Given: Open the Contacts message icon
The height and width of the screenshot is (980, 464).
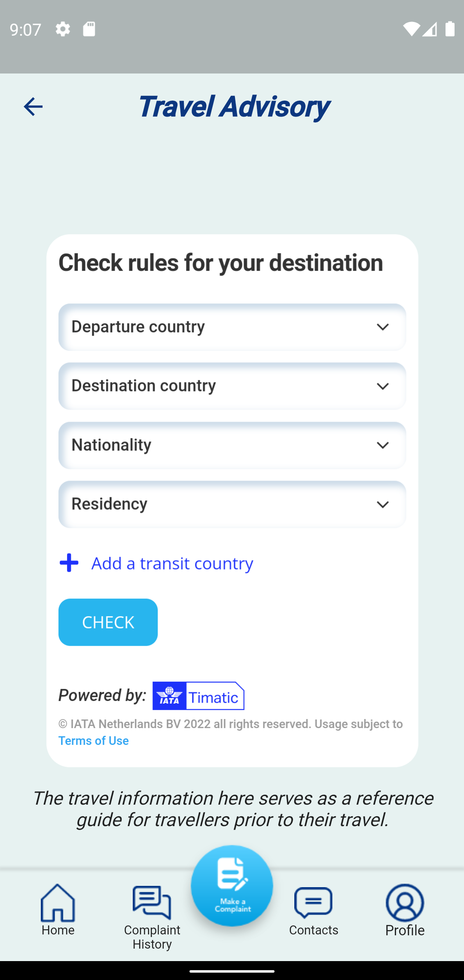Looking at the screenshot, I should click(313, 903).
